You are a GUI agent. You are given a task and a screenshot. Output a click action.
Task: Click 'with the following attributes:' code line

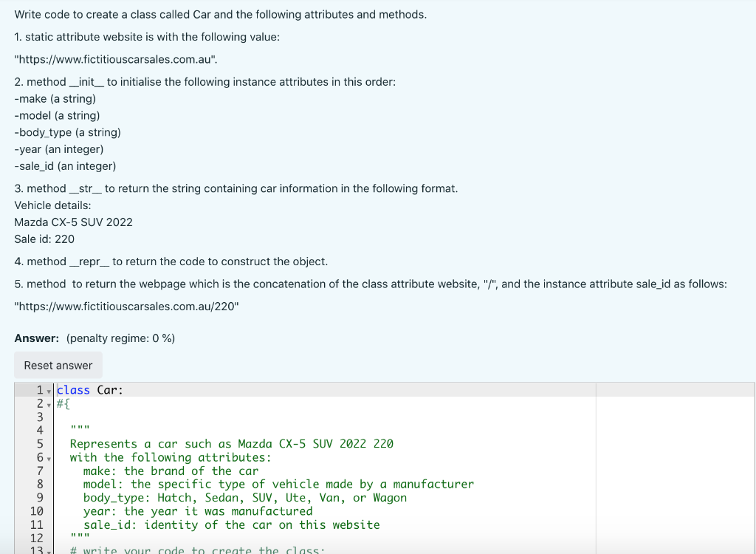[171, 457]
